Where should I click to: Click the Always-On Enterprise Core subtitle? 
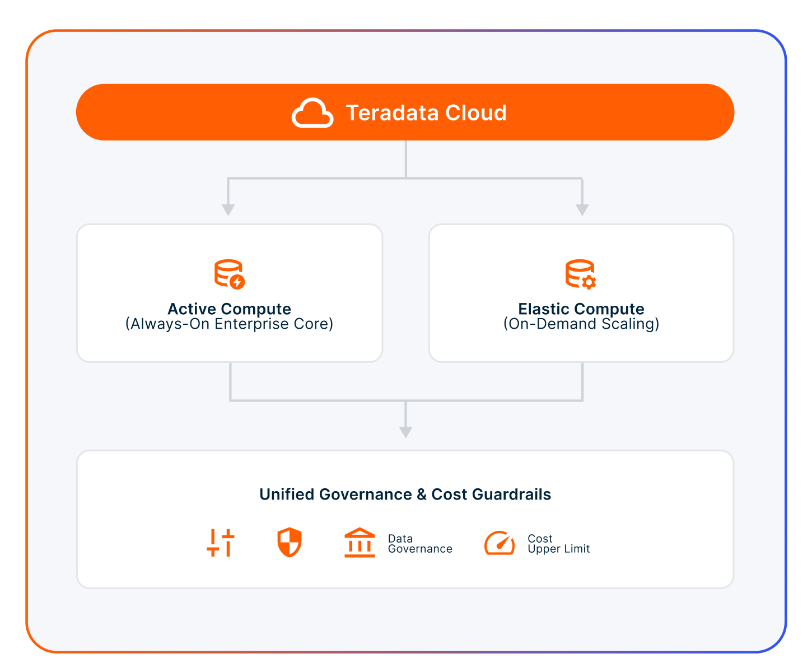(230, 324)
